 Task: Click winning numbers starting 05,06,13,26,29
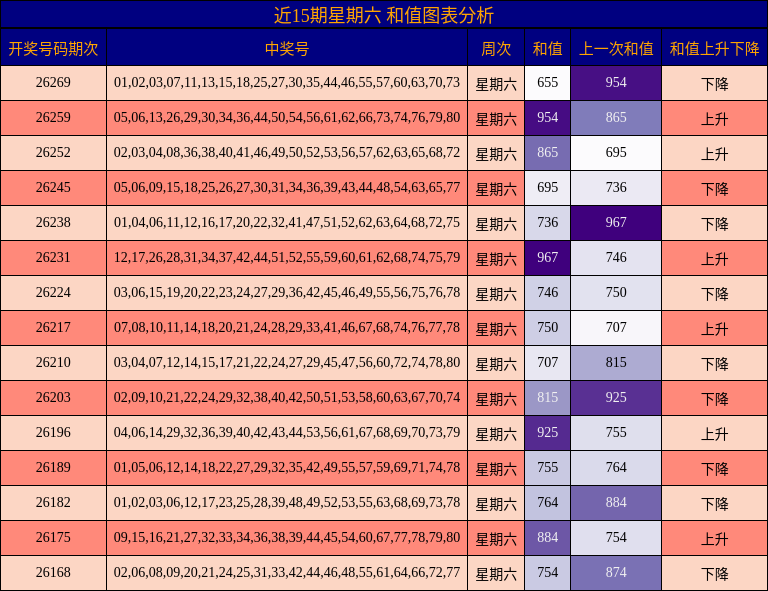coord(287,118)
